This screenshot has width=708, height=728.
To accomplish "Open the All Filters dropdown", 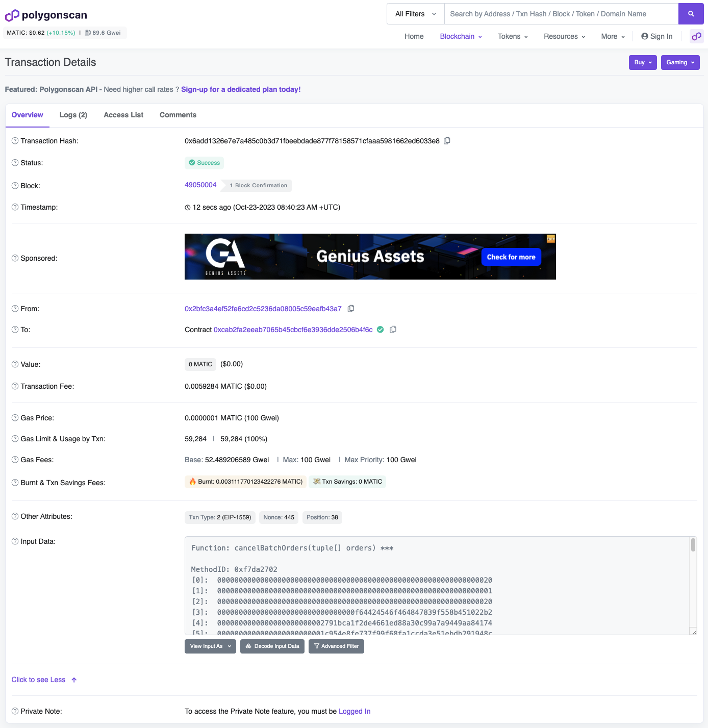I will [x=415, y=14].
